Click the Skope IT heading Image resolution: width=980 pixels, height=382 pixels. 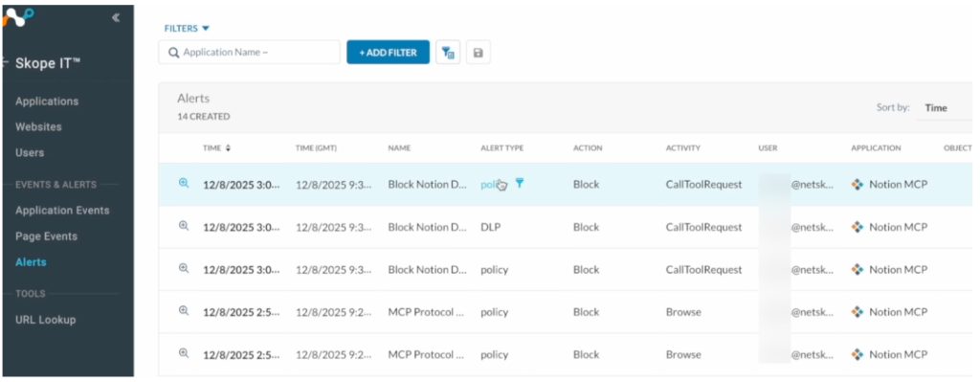tap(48, 63)
